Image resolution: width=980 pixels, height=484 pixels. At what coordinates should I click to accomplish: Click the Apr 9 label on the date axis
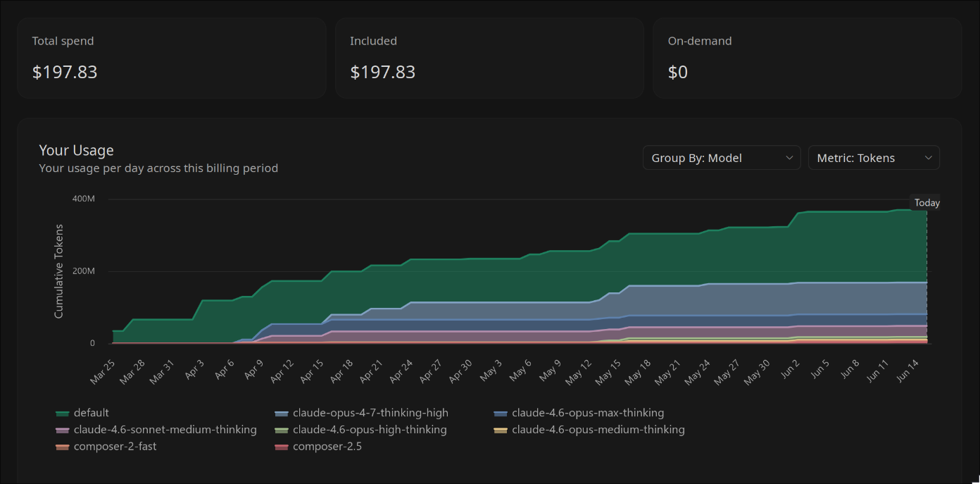[253, 369]
